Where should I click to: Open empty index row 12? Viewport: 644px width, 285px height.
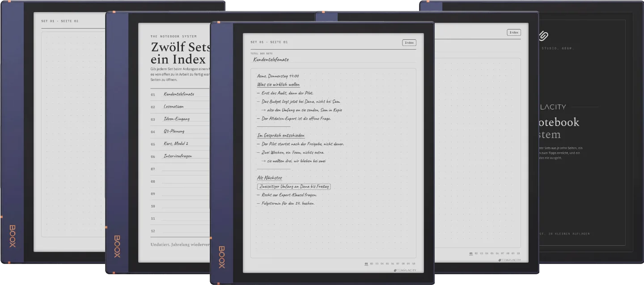coord(180,231)
